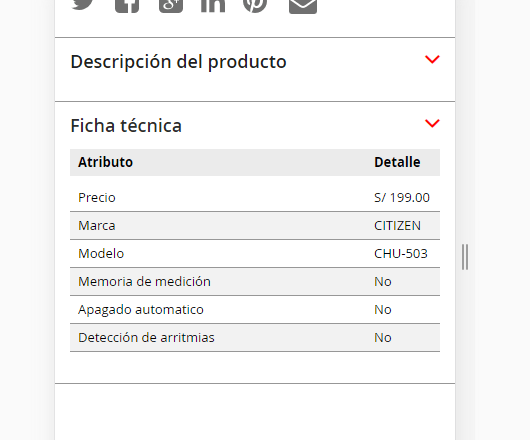The width and height of the screenshot is (530, 440).
Task: Select the Precio S/ 199.00 value
Action: (402, 198)
